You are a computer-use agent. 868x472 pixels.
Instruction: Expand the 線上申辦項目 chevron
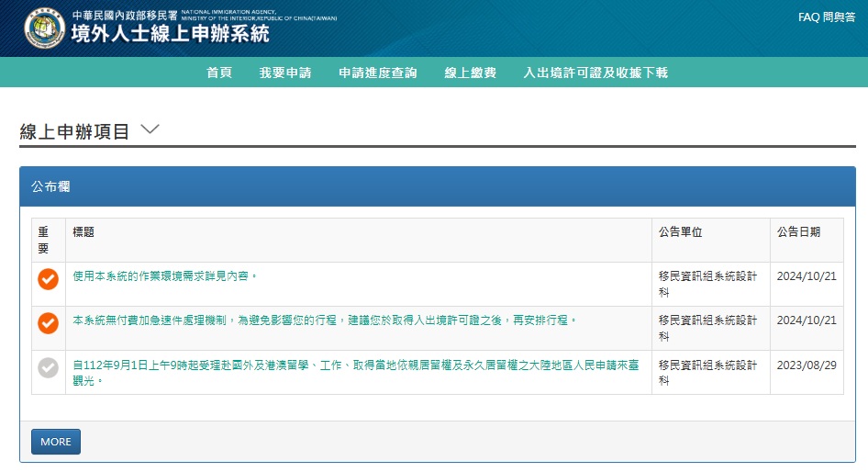point(150,129)
